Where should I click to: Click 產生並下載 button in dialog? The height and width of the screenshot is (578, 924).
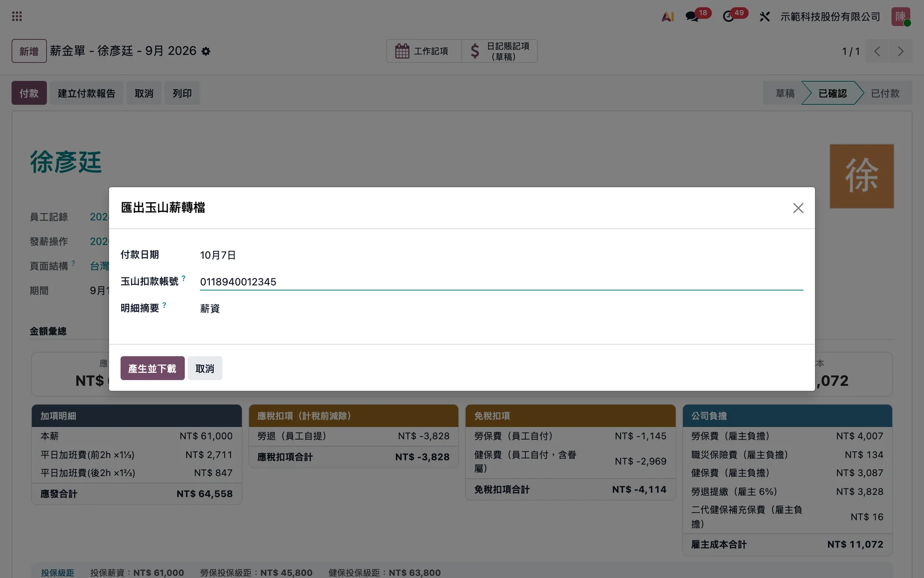click(152, 368)
